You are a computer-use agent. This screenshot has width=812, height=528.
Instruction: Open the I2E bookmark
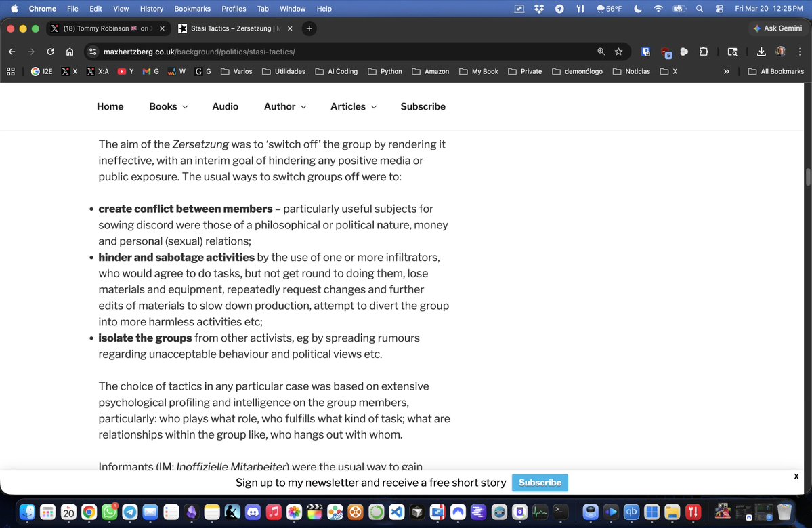[42, 71]
